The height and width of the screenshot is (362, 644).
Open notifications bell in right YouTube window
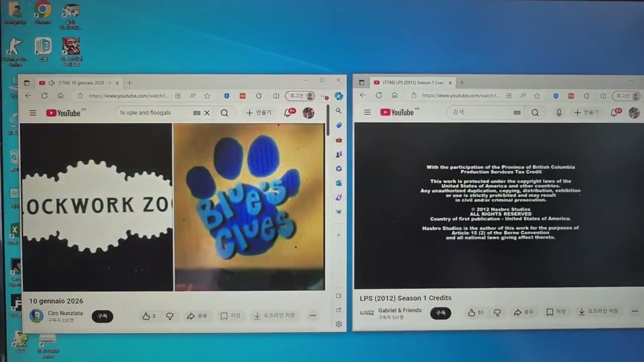pos(615,112)
